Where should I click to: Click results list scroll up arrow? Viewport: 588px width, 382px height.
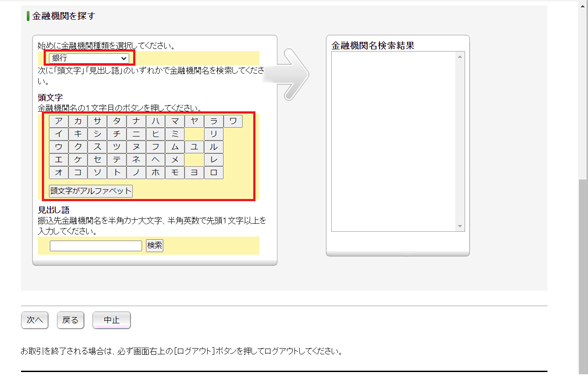point(460,57)
